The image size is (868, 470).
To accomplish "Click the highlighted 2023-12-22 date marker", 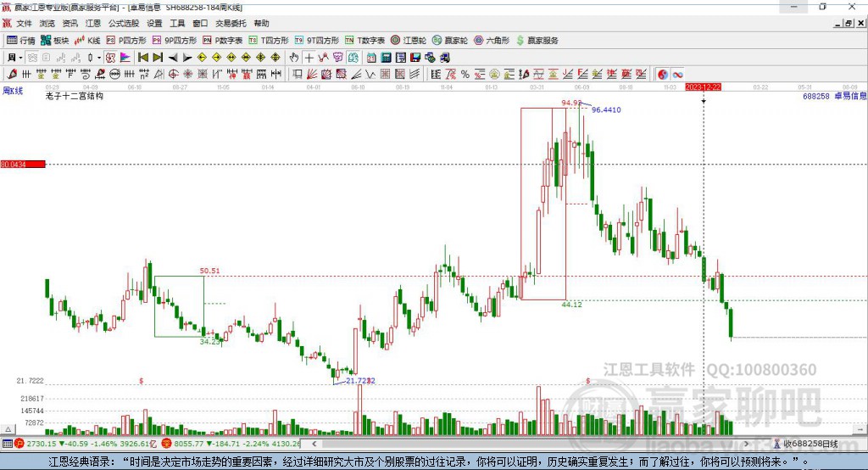I will tap(703, 87).
